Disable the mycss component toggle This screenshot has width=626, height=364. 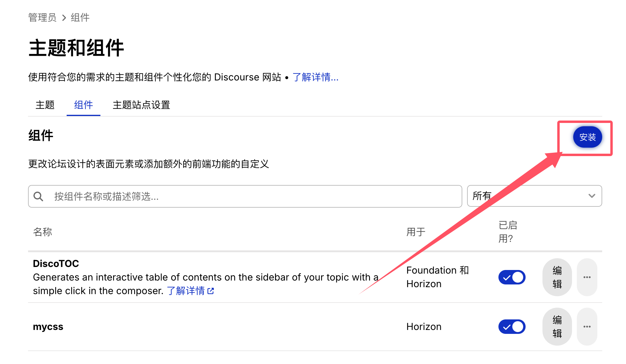pyautogui.click(x=512, y=327)
